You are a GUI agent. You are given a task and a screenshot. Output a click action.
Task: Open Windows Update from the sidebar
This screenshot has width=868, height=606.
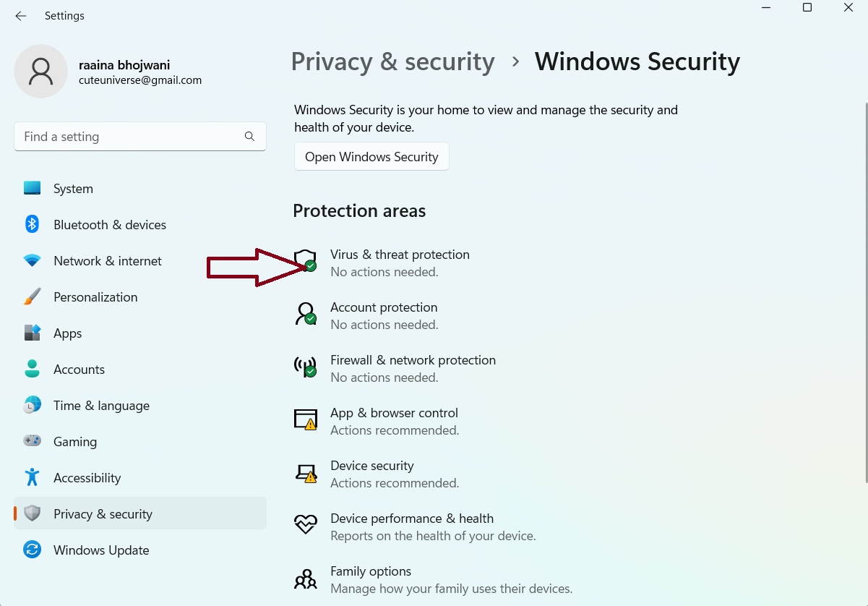101,550
